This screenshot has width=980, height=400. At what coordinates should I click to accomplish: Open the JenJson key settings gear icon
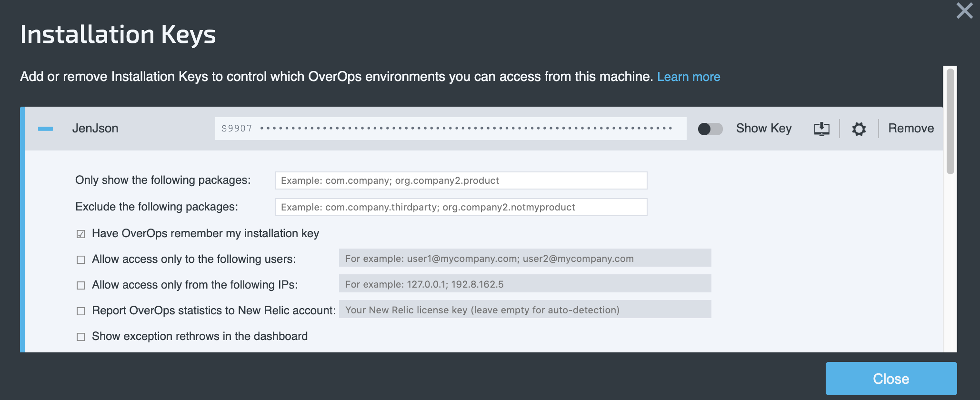pyautogui.click(x=859, y=129)
